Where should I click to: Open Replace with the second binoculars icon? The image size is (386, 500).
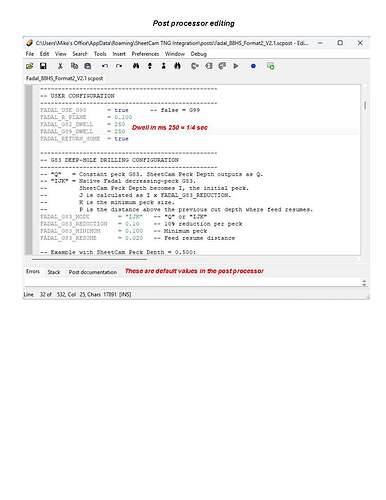177,66
